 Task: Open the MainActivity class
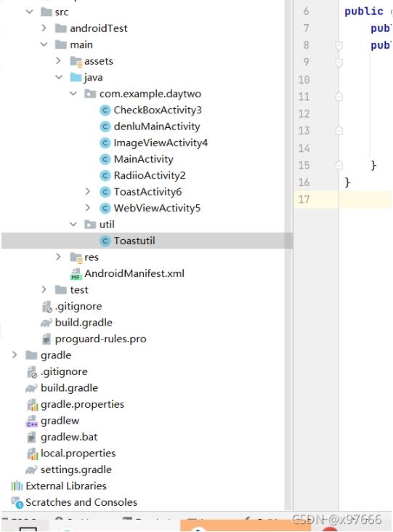coord(144,159)
